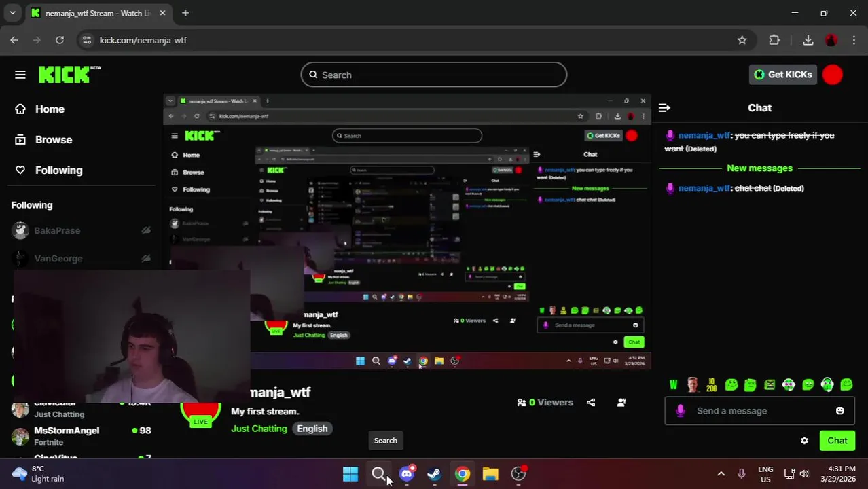This screenshot has width=868, height=489.
Task: Collapse the chat panel with arrow icon
Action: (664, 108)
